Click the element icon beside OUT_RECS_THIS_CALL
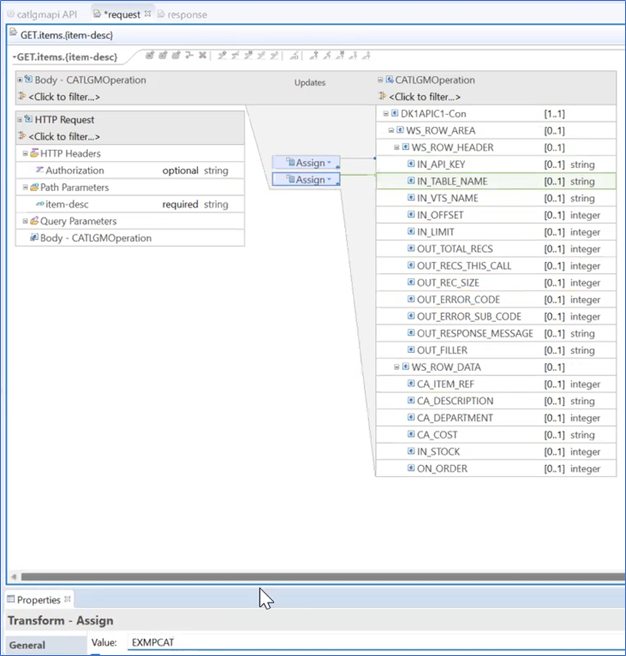626x656 pixels. point(411,266)
